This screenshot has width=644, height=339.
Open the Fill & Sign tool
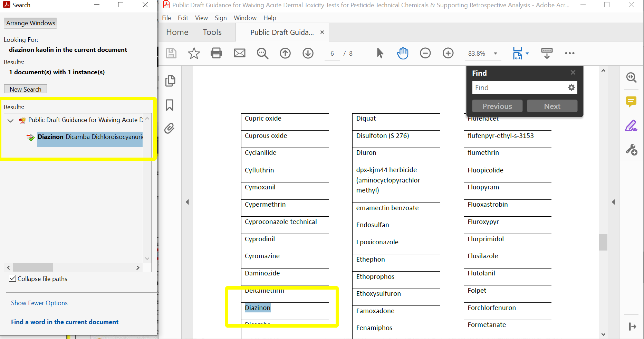[x=631, y=126]
